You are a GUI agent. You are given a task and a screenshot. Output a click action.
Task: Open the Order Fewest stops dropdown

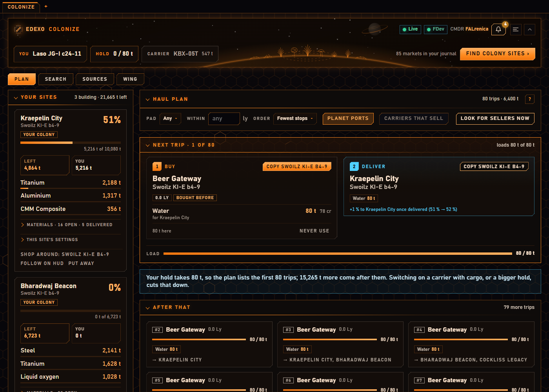[x=295, y=118]
